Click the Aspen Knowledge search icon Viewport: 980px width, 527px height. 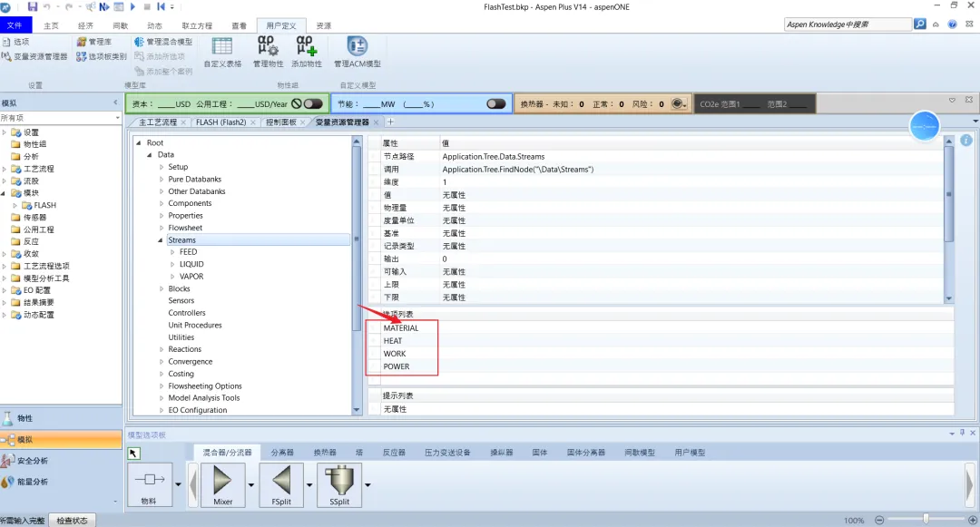click(920, 24)
